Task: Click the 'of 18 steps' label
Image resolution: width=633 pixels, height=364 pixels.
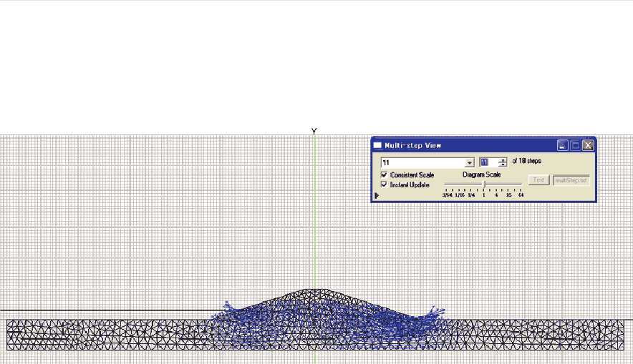Action: (x=527, y=161)
